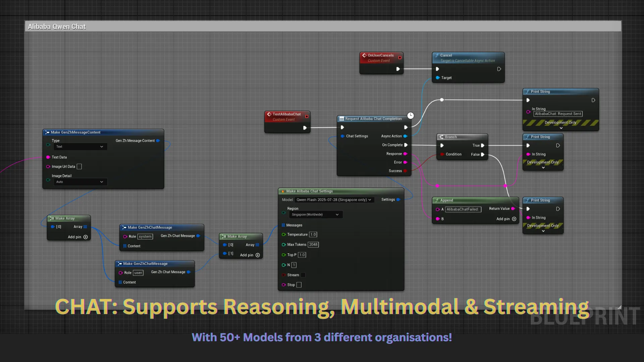Open the Region dropdown showing Singapore (Worldwide)
644x362 pixels.
315,215
